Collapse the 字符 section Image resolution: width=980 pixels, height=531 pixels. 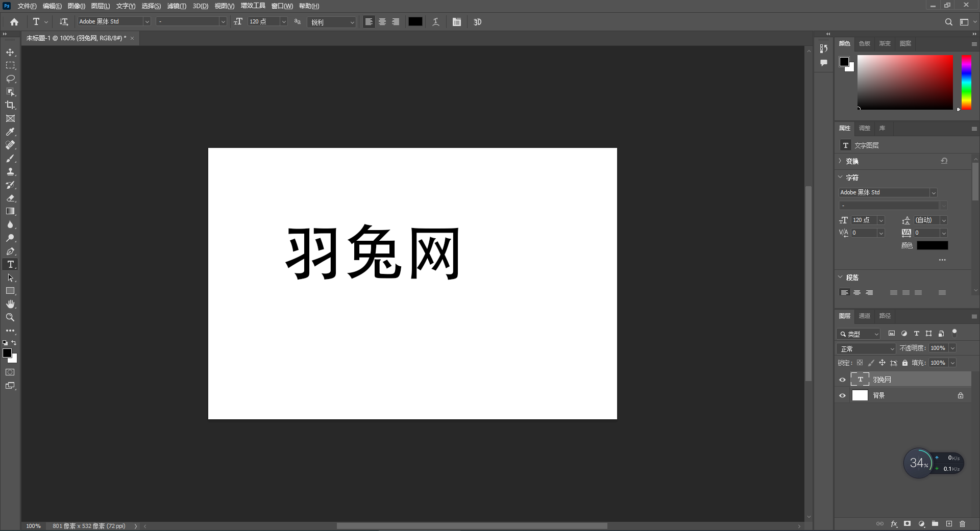pyautogui.click(x=840, y=177)
